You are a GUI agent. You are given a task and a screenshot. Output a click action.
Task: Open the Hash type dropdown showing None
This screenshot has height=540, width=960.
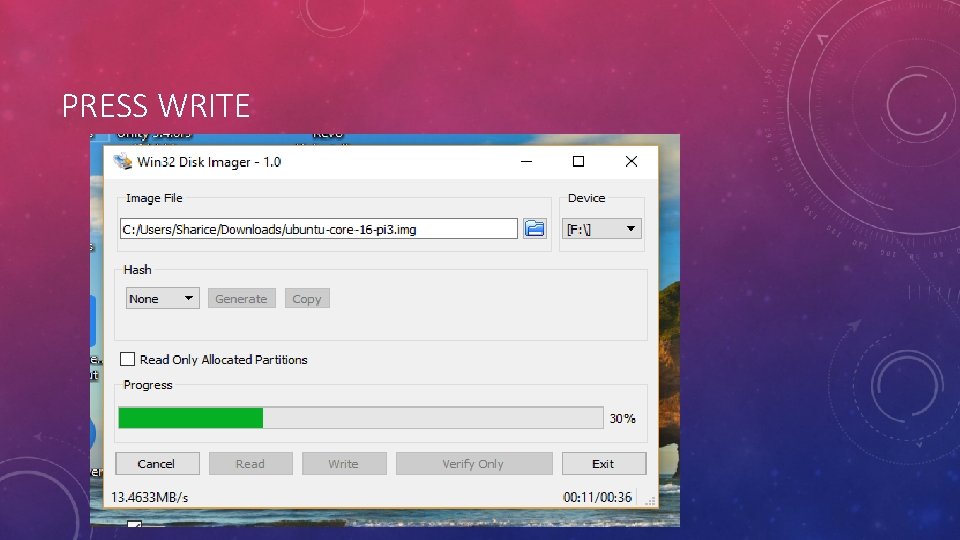coord(162,299)
